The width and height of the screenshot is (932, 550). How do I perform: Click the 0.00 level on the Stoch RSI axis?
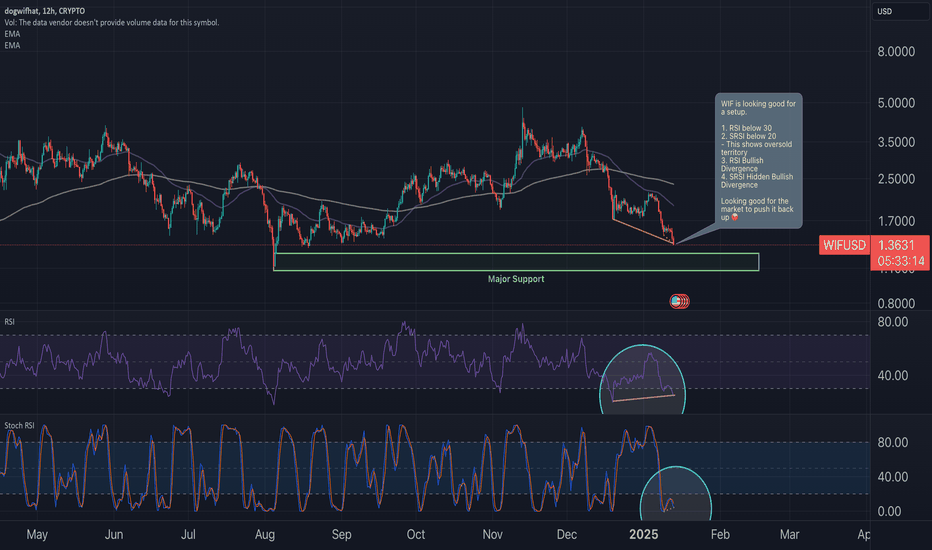(889, 511)
